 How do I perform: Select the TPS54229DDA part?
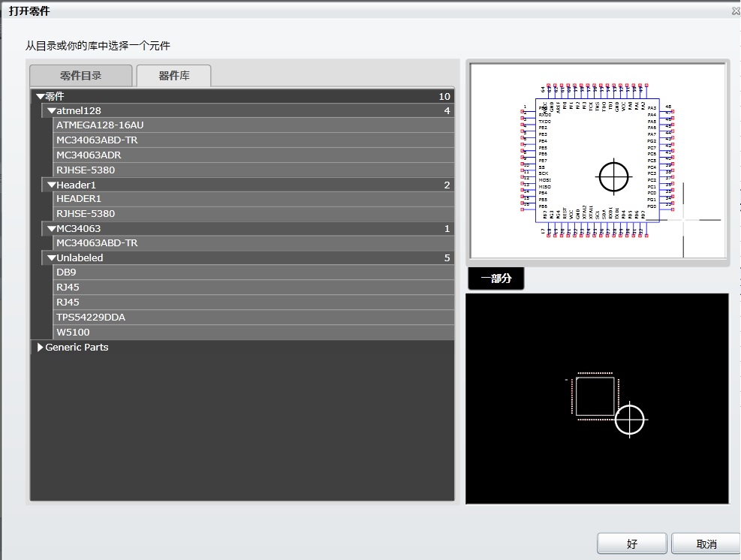[254, 318]
